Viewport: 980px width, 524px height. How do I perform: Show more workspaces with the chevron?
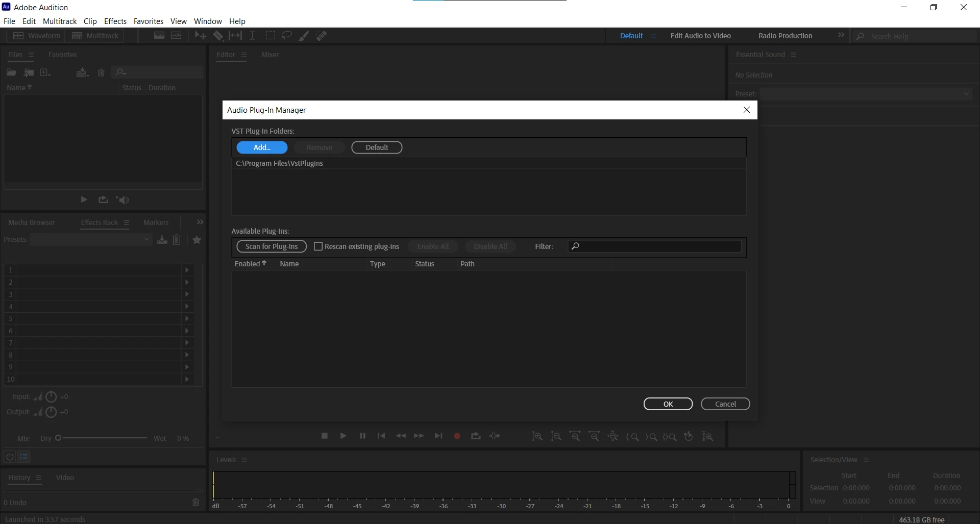coord(841,35)
